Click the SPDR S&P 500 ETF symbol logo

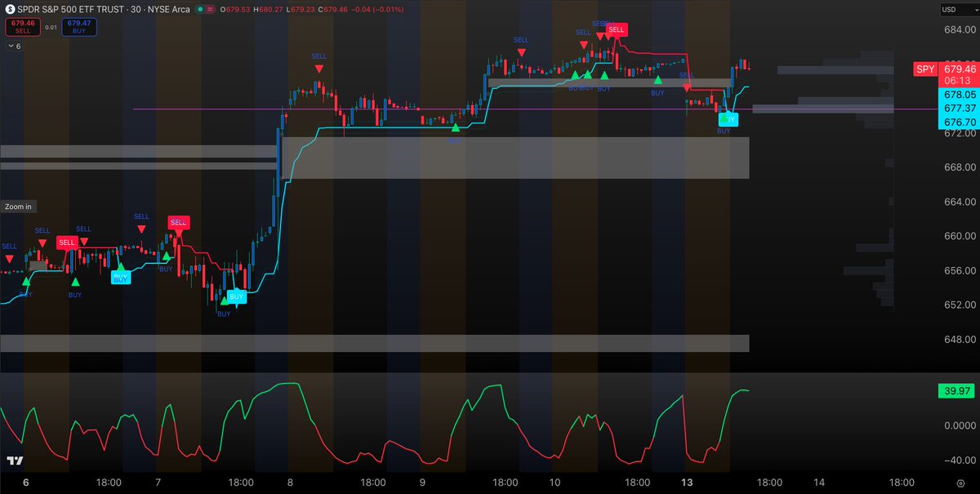(x=11, y=9)
